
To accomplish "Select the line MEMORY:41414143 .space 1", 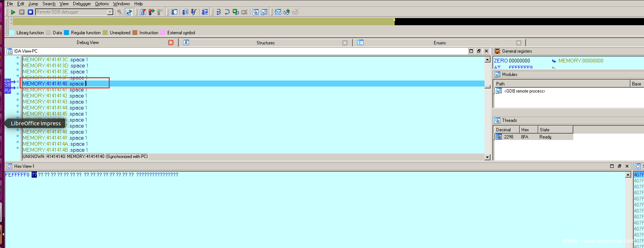I will (x=253, y=102).
